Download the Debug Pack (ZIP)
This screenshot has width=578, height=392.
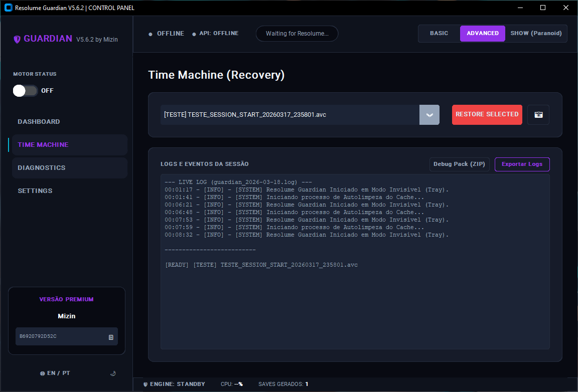pos(459,164)
